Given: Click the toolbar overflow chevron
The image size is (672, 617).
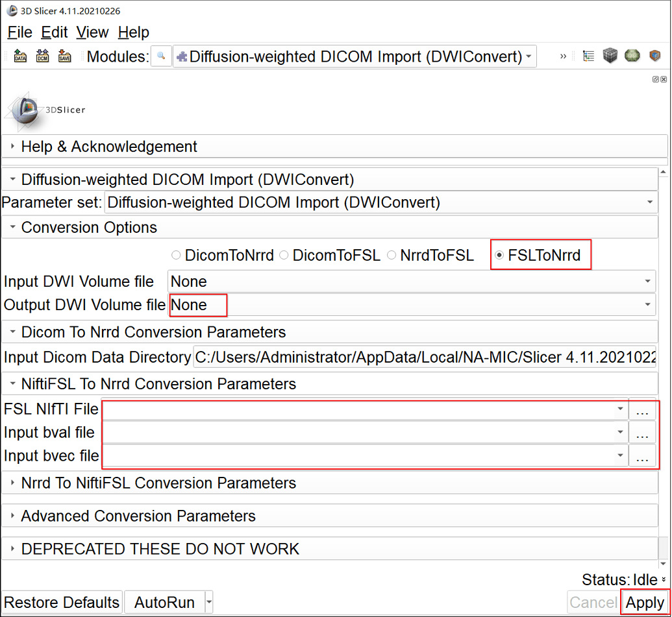Looking at the screenshot, I should click(x=563, y=56).
